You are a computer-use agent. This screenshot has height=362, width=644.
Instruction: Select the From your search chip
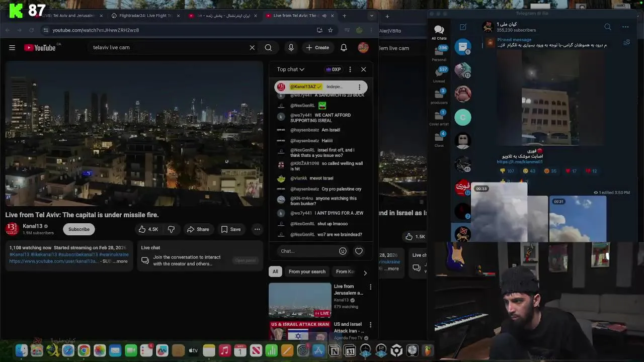click(307, 271)
